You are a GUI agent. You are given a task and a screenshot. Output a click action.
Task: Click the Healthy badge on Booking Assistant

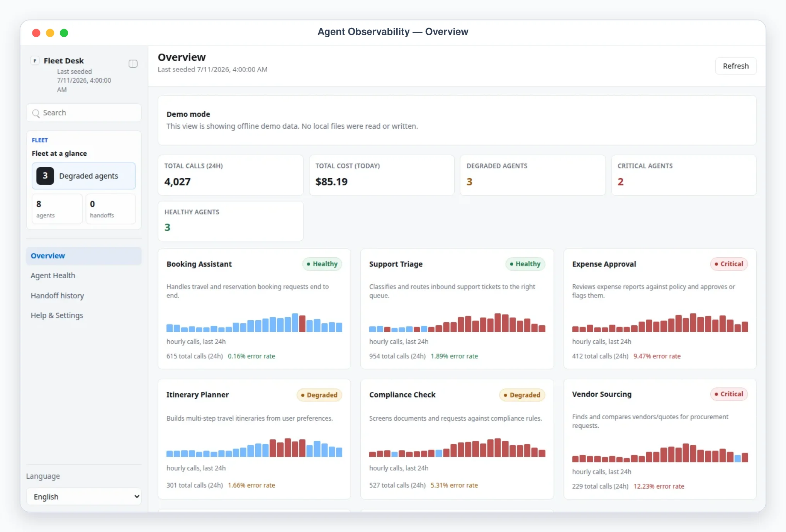[x=322, y=264]
